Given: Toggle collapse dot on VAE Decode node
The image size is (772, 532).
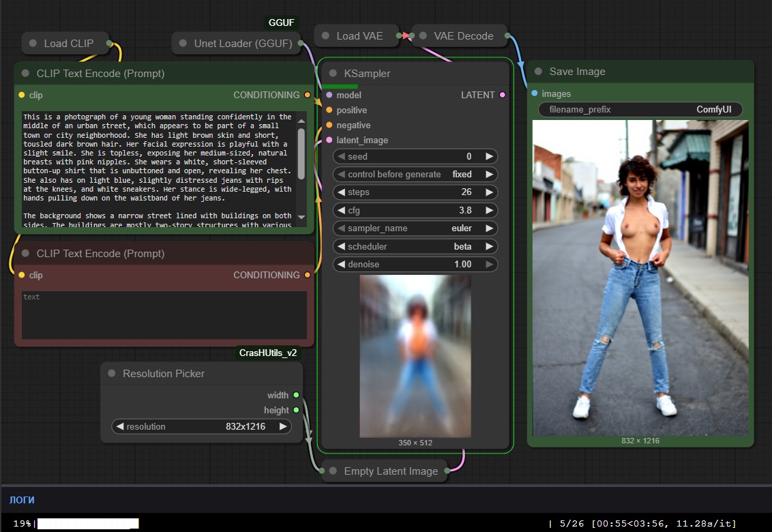Looking at the screenshot, I should tap(423, 36).
